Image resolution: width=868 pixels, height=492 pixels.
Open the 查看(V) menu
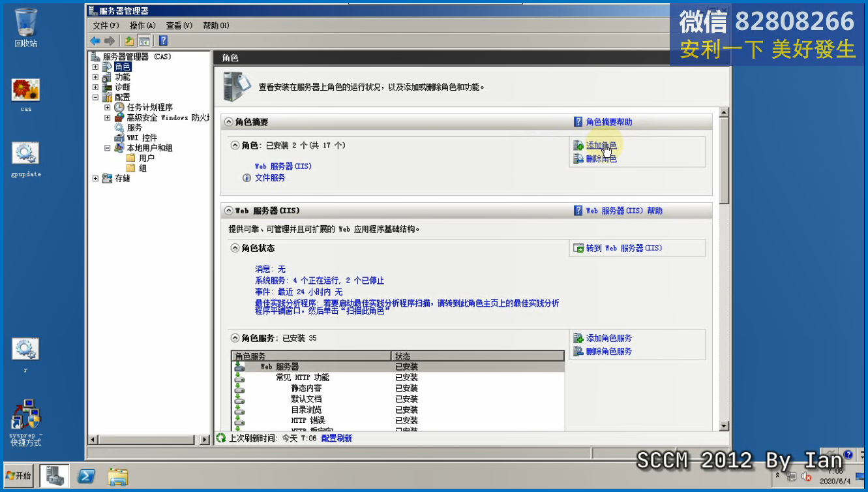click(x=179, y=25)
